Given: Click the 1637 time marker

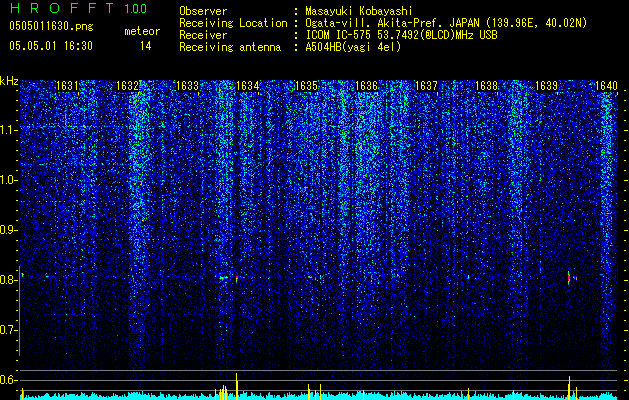Looking at the screenshot, I should tap(426, 86).
